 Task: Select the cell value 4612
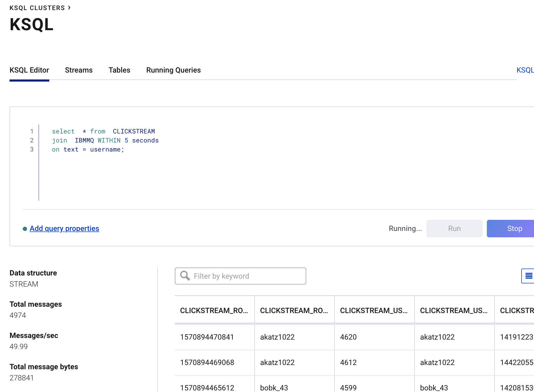(x=348, y=362)
